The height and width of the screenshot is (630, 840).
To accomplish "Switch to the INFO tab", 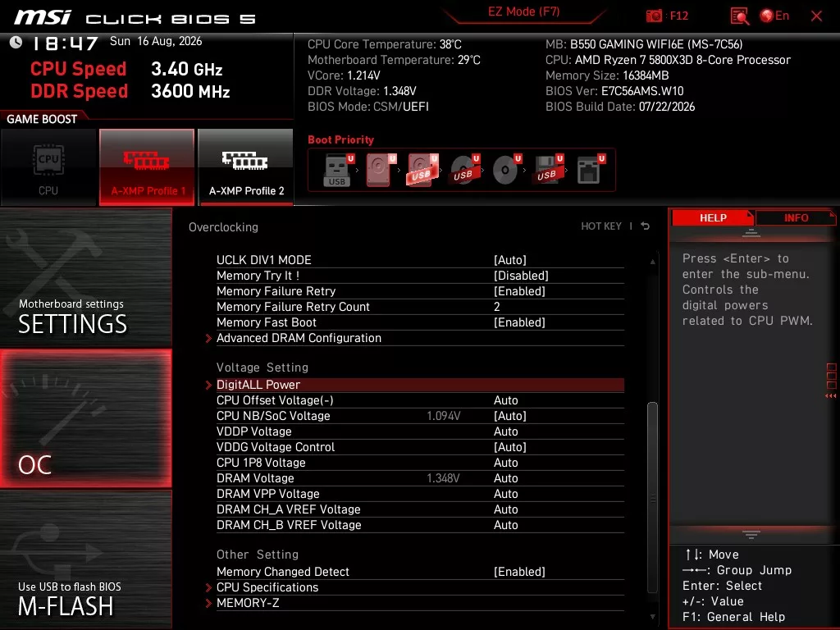I will (x=796, y=218).
